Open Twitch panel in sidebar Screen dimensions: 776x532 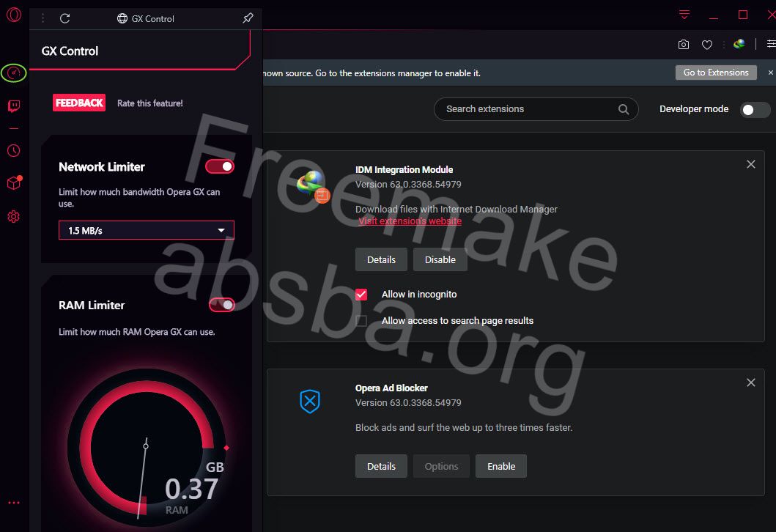pos(14,106)
